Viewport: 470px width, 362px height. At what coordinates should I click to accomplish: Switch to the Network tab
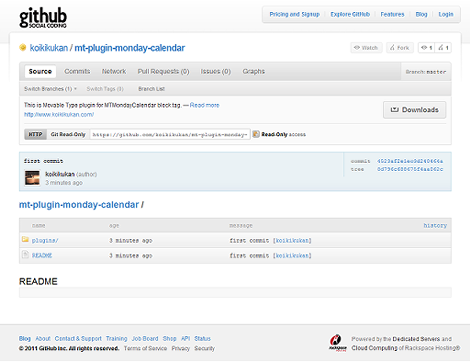114,71
